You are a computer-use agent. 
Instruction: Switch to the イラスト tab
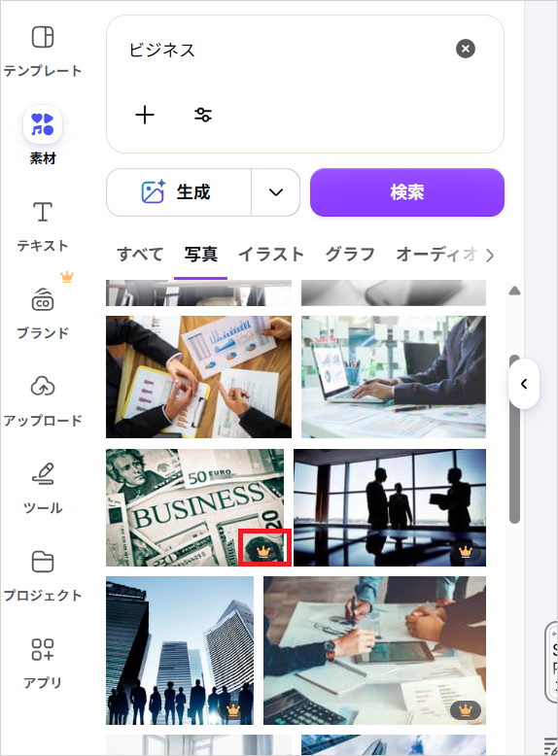271,254
